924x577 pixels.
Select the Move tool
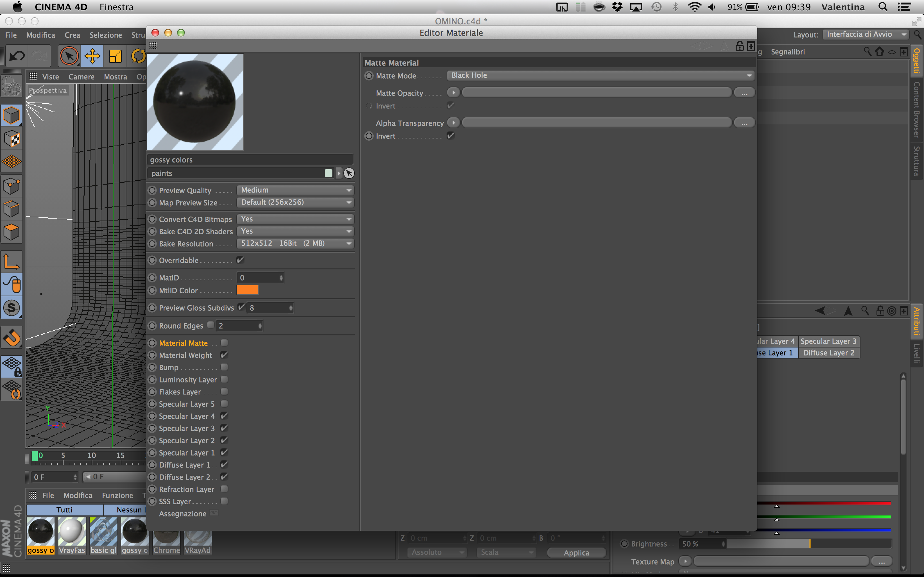tap(92, 56)
